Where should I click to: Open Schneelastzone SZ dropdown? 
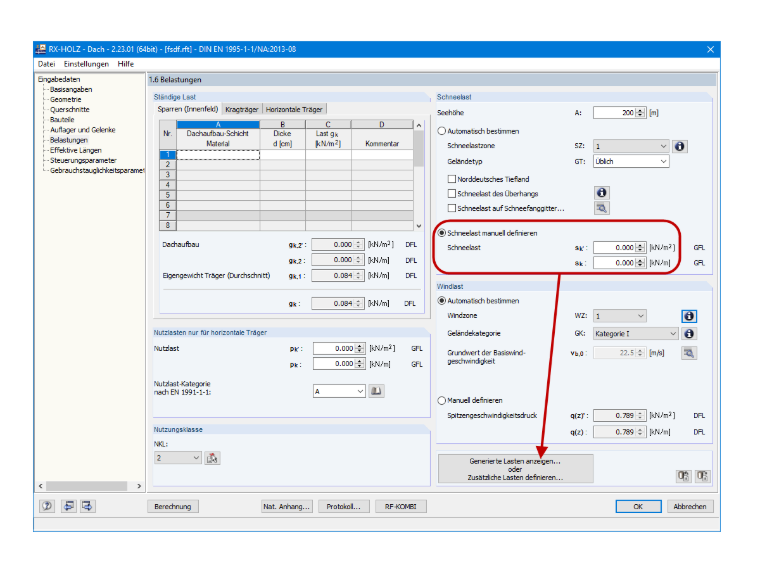click(631, 146)
